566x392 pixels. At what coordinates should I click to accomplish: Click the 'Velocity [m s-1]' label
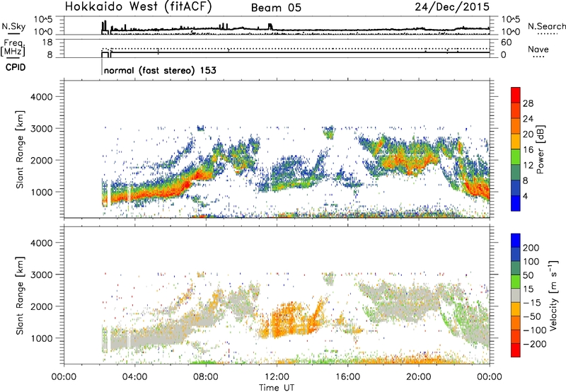click(553, 295)
